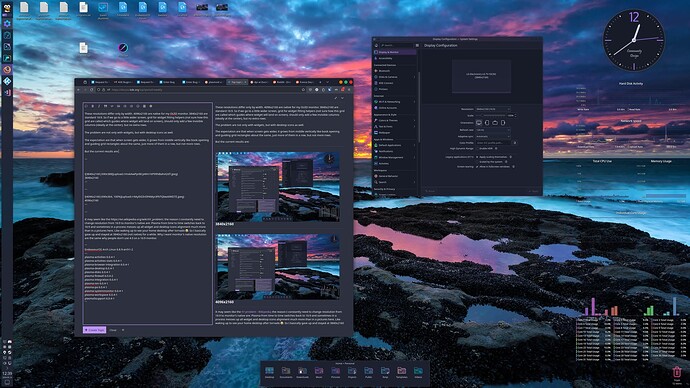Screen dimensions: 690x388
Task: Select Bluetooth in the settings sidebar
Action: pos(395,71)
